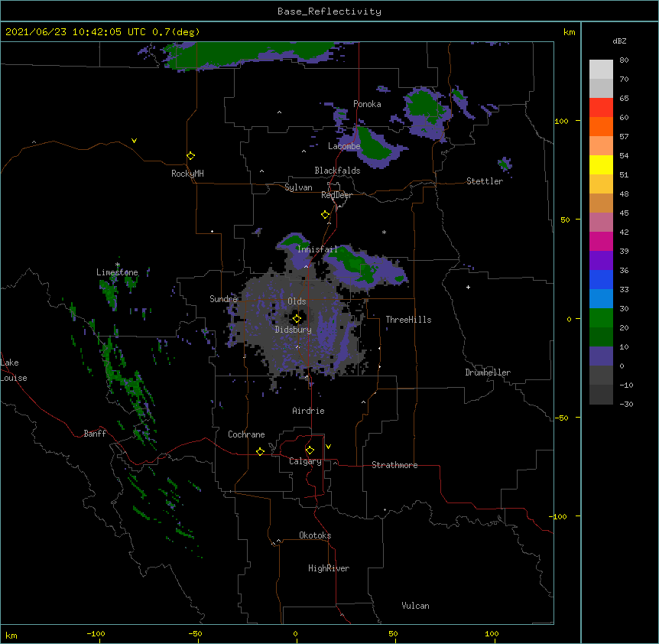
Task: Click the radar site diamond between Olds and Didsbury
Action: (297, 319)
